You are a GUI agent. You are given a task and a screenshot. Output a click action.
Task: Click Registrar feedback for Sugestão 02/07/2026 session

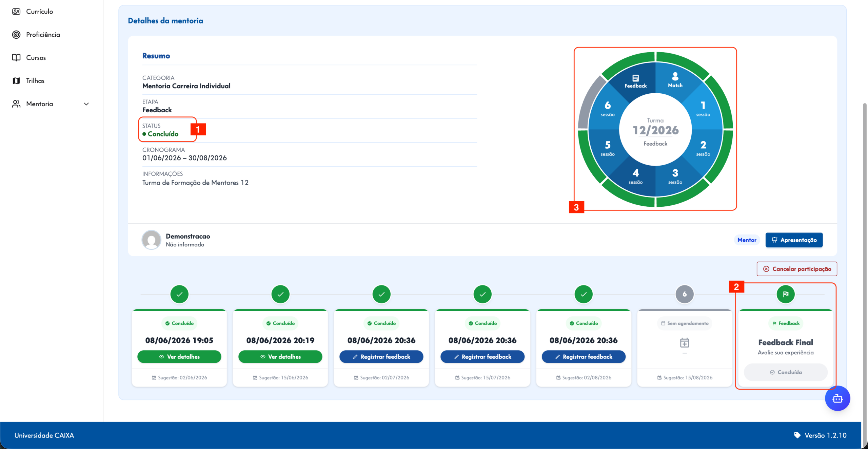[381, 357]
